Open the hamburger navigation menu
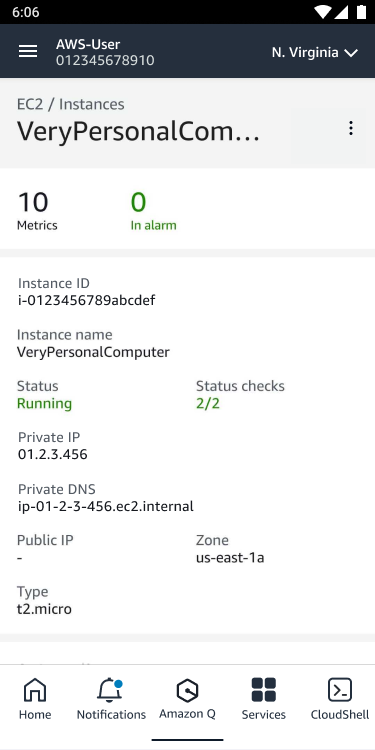 coord(28,52)
